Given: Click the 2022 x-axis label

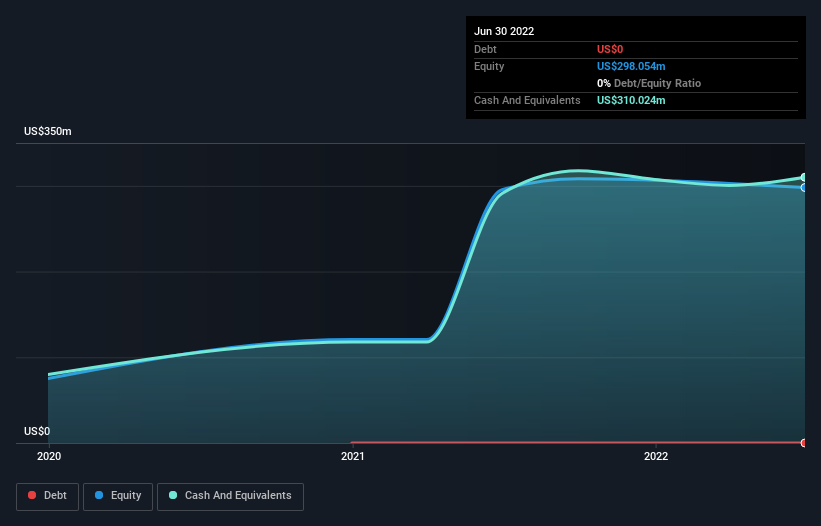Looking at the screenshot, I should pyautogui.click(x=656, y=456).
